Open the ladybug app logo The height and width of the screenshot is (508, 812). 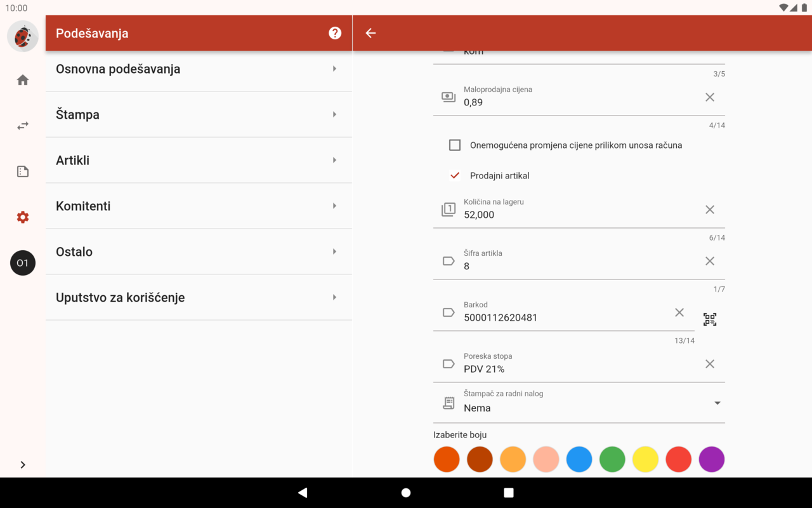23,36
